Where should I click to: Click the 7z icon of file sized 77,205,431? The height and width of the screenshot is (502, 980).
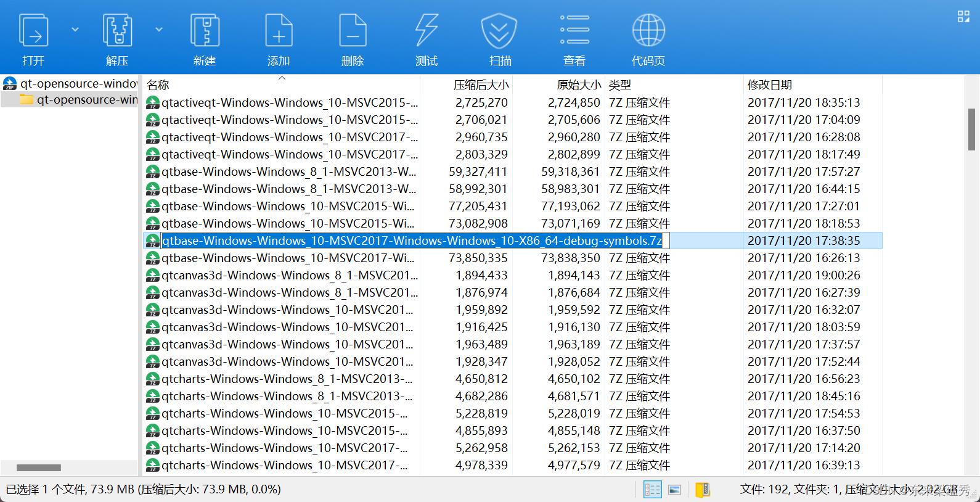click(x=152, y=207)
